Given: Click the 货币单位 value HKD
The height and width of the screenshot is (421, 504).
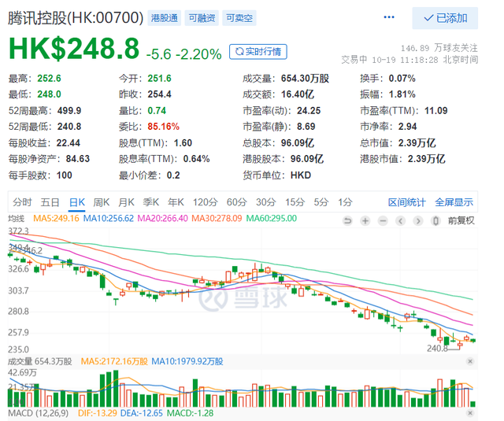Looking at the screenshot, I should [301, 175].
